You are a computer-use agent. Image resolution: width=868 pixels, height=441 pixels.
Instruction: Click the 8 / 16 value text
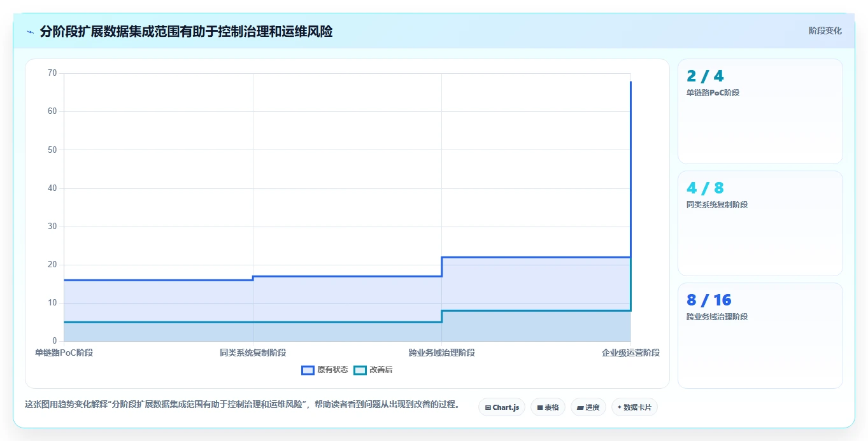pos(709,300)
